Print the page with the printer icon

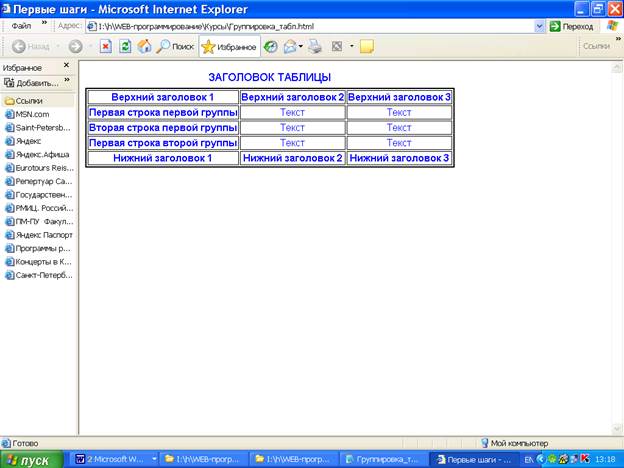click(315, 47)
